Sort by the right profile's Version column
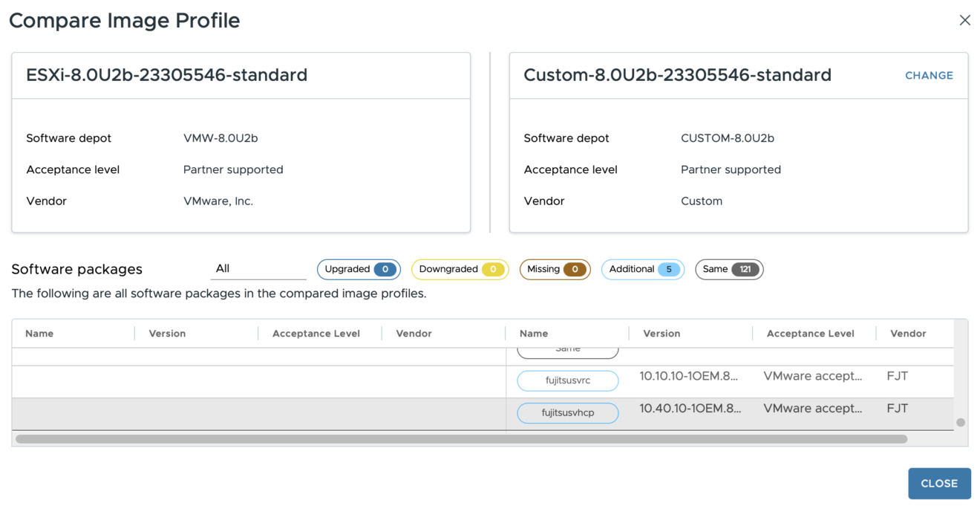Screen dimensions: 980x512 (x=661, y=334)
